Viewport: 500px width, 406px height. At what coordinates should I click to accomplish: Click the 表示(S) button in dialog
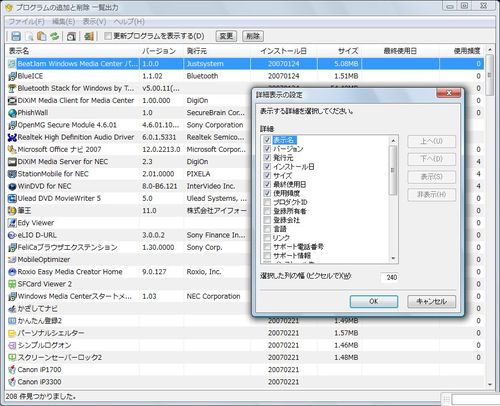point(431,177)
